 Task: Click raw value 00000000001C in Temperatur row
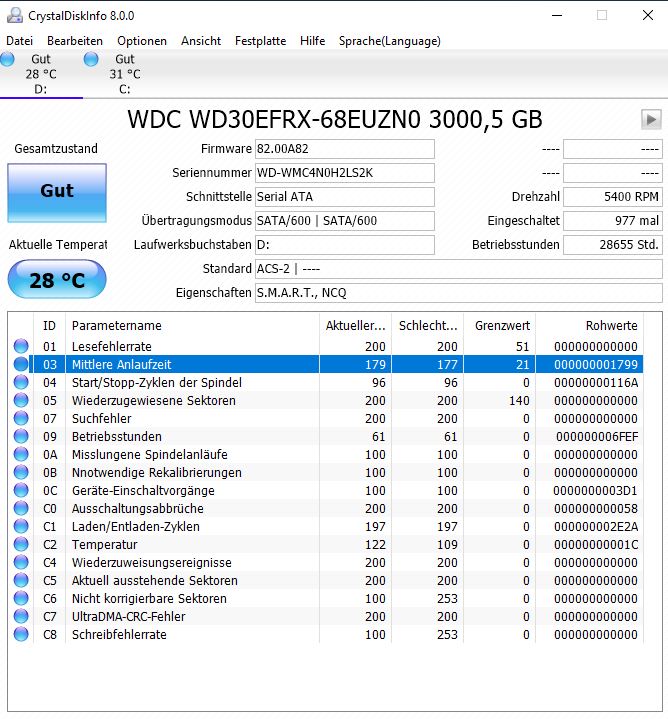[x=596, y=545]
